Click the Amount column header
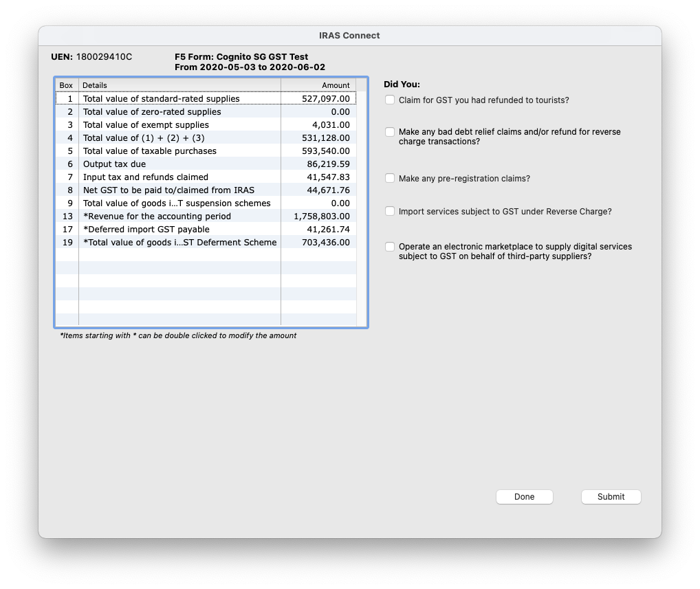This screenshot has height=589, width=700. point(318,85)
